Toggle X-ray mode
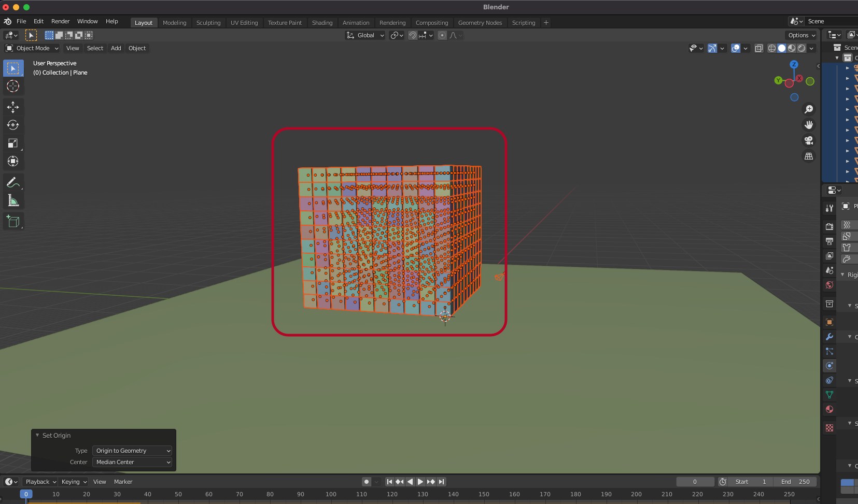 [x=758, y=48]
